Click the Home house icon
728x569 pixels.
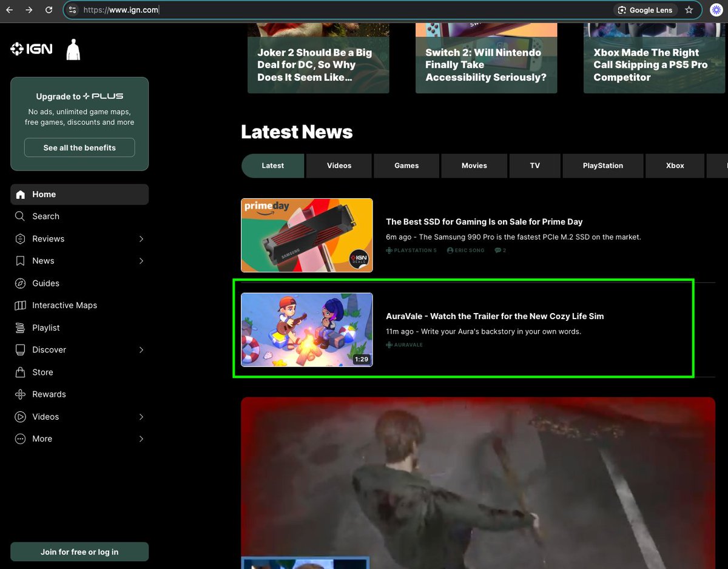pyautogui.click(x=21, y=194)
